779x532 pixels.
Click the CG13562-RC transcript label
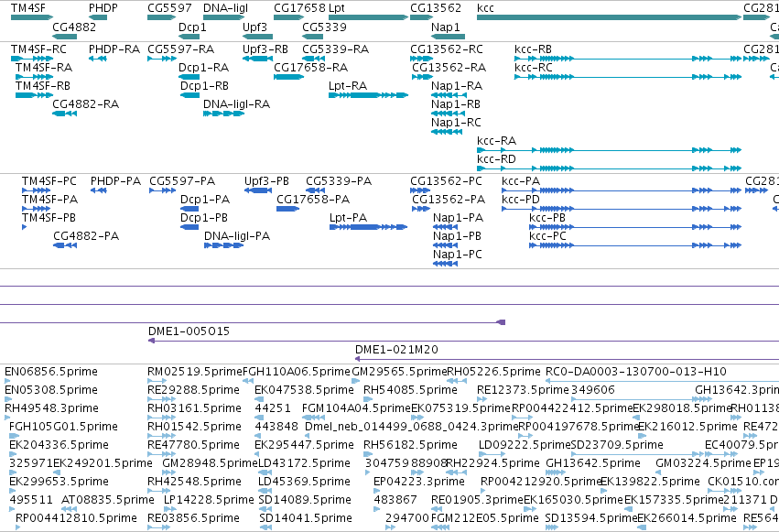447,49
